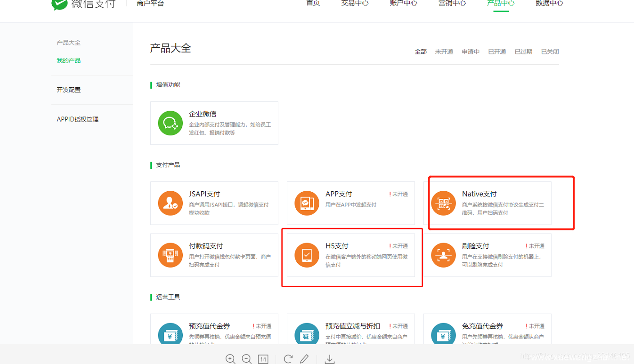Click the 刷脸支付 face-scan icon
Viewport: 634px width, 364px height.
click(x=444, y=255)
